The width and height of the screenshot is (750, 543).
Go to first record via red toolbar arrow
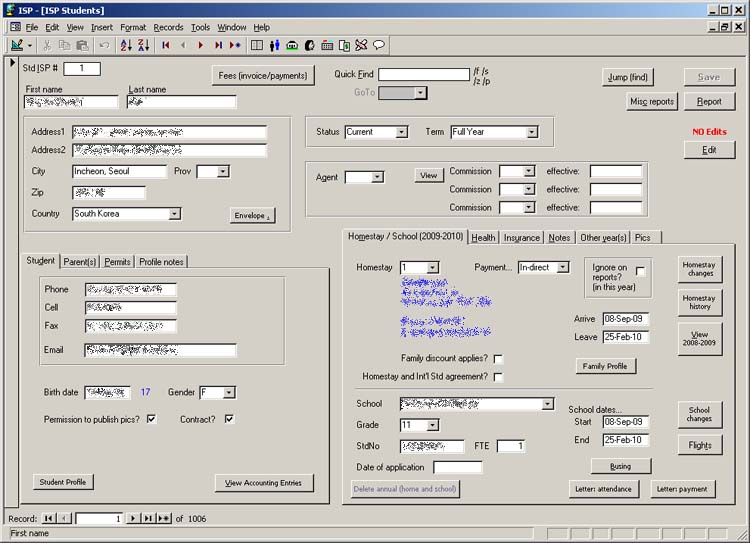click(165, 45)
